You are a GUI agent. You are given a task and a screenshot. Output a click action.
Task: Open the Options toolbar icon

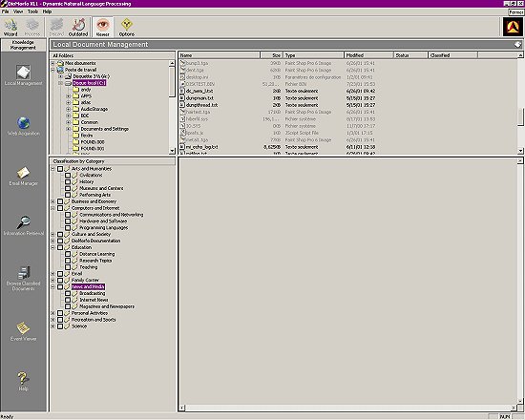pyautogui.click(x=127, y=27)
